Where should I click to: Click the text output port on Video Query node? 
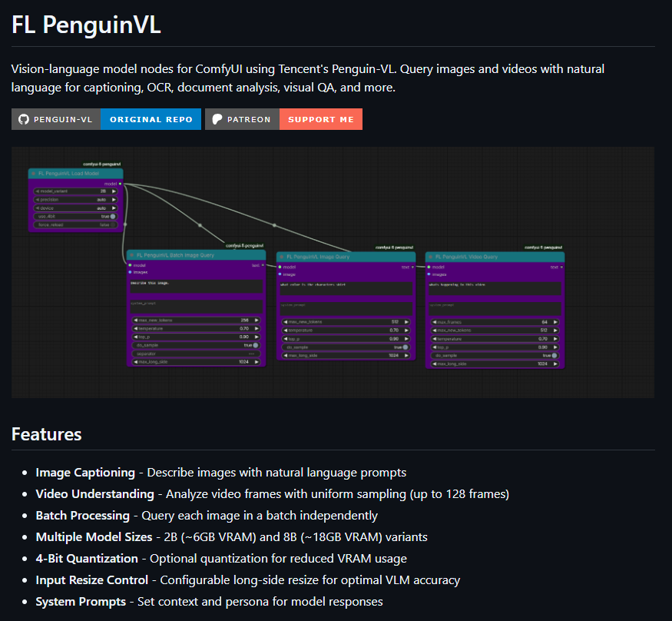(561, 267)
